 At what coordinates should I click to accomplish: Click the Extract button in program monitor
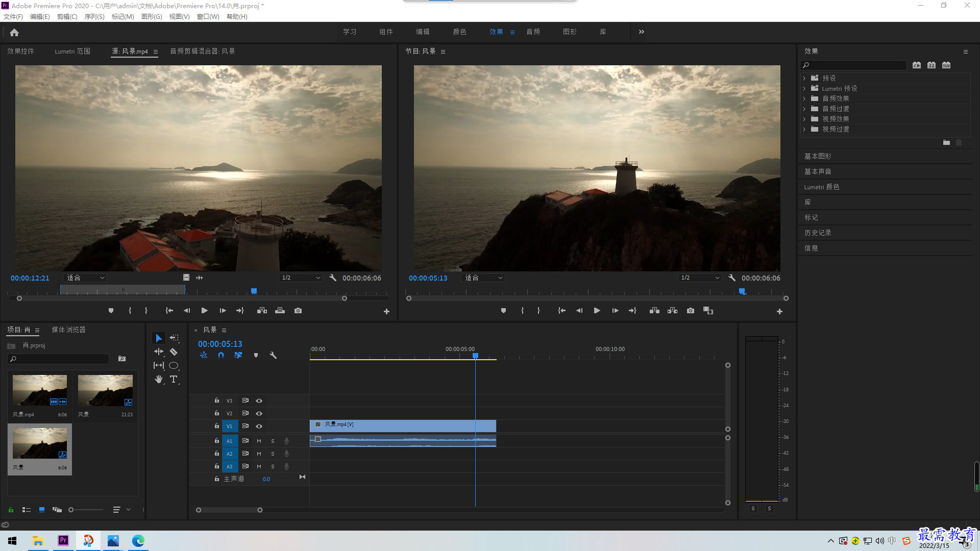click(x=672, y=311)
